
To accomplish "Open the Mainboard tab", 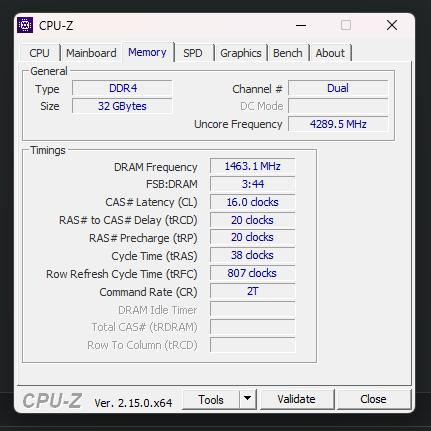I will [91, 53].
